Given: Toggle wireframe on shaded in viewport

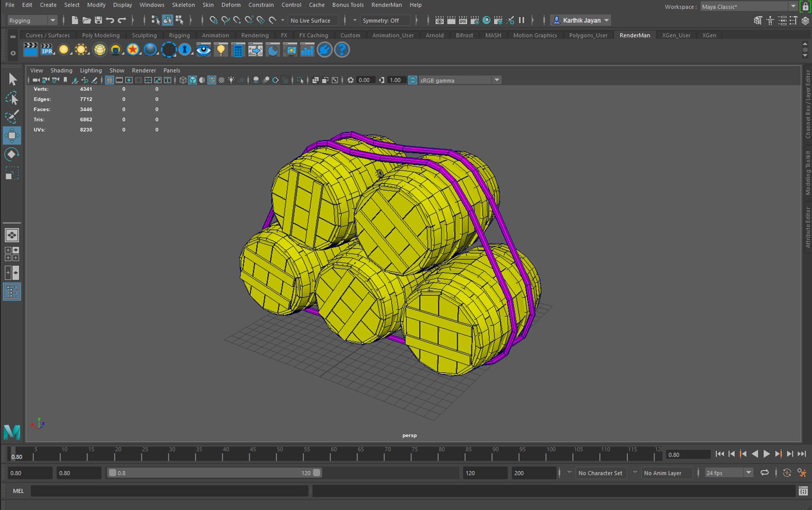Looking at the screenshot, I should point(212,80).
